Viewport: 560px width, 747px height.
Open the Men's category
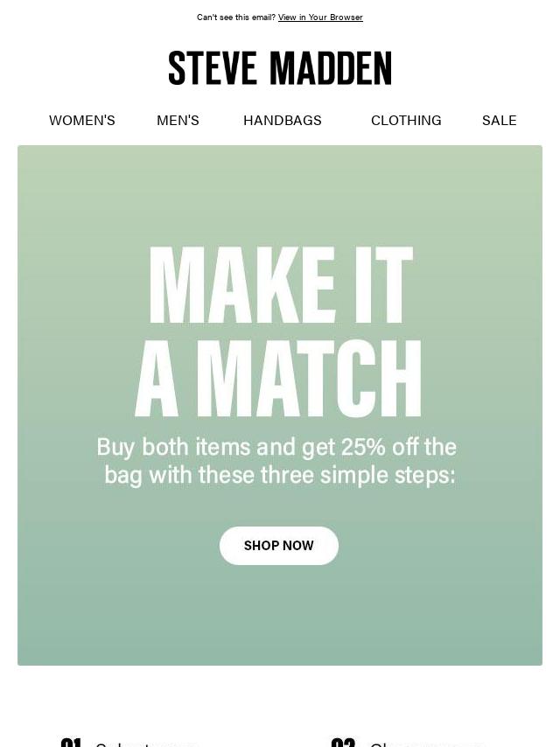click(178, 120)
